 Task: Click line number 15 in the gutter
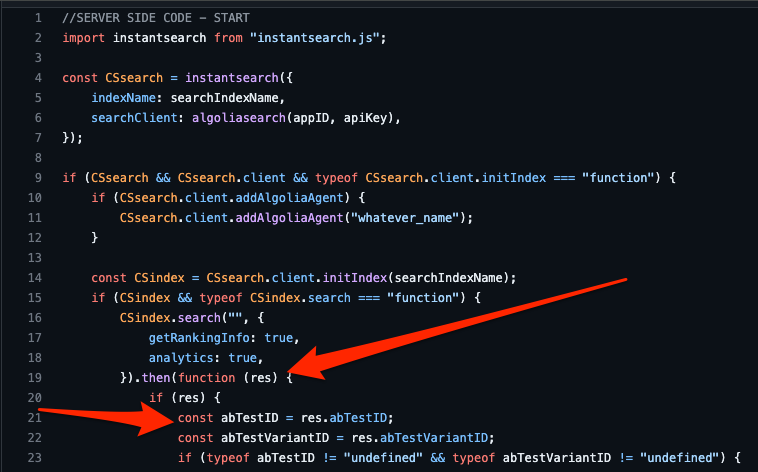[35, 298]
